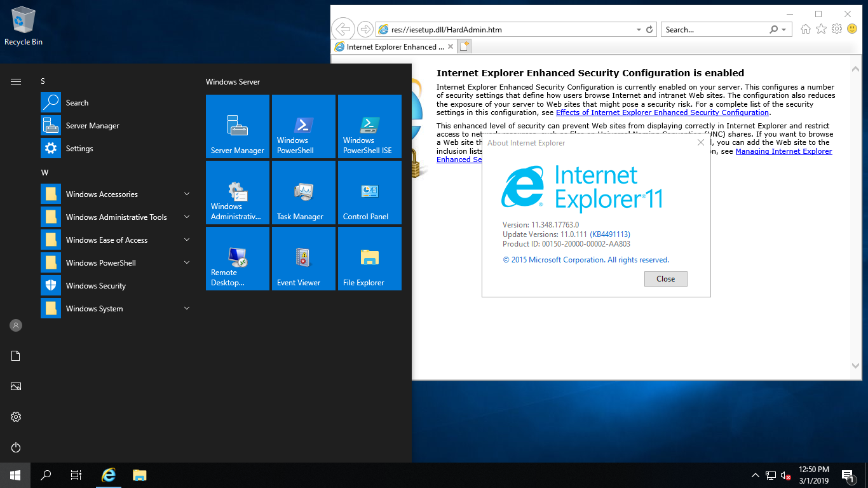Open Settings gear in Start sidebar
Viewport: 868px width, 488px height.
pos(16,417)
